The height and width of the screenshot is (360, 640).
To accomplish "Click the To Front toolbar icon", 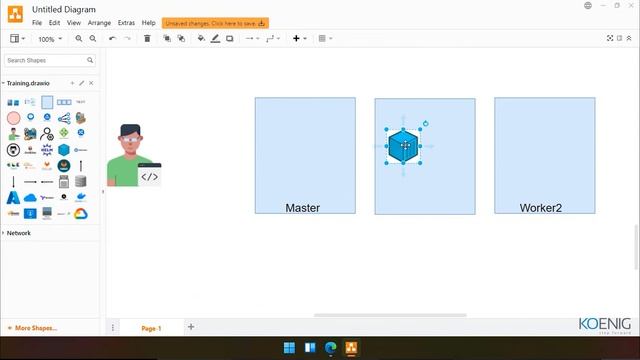I will click(167, 38).
